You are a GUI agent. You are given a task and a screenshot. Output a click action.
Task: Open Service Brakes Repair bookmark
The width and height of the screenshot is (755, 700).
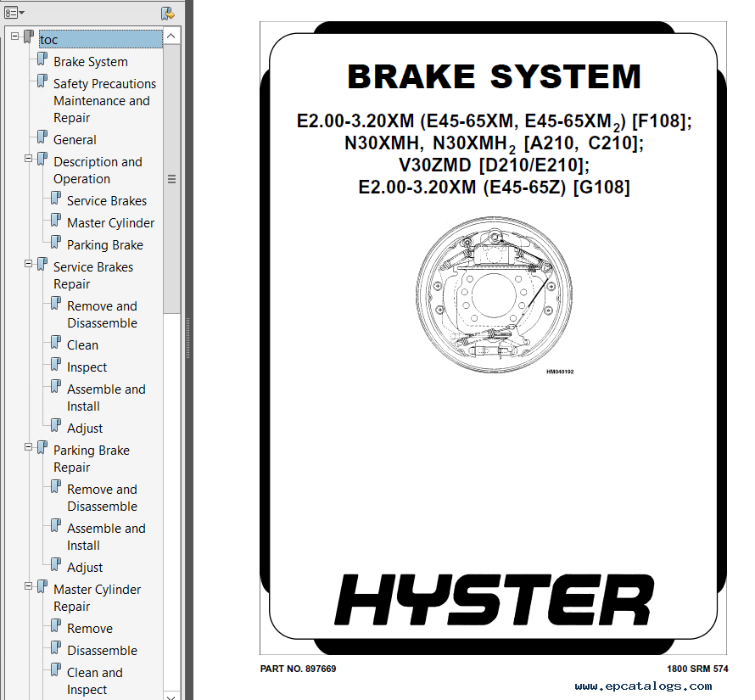(x=93, y=276)
